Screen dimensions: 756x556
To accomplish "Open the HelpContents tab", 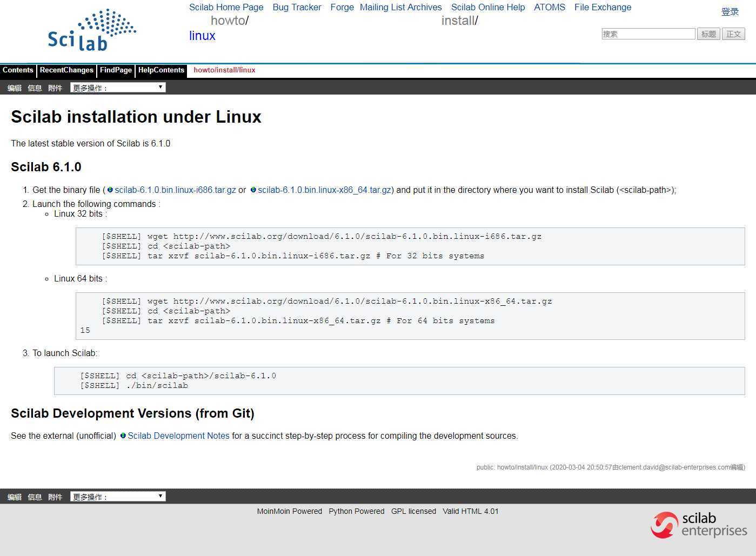I will pos(161,70).
